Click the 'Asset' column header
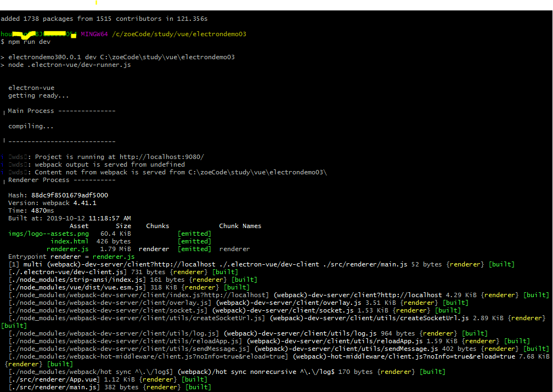This screenshot has height=392, width=553. coord(79,226)
